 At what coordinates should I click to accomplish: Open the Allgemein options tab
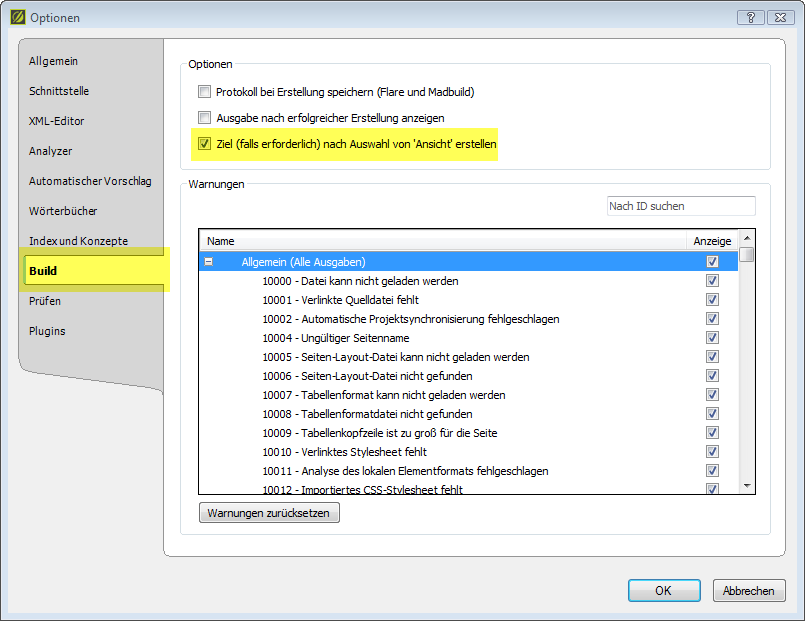tap(54, 61)
